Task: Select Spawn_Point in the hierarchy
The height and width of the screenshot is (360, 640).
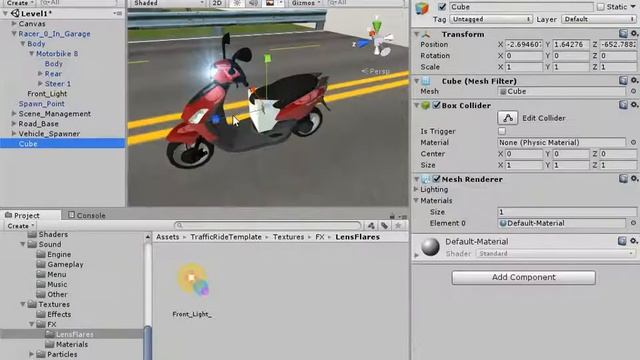Action: (41, 104)
